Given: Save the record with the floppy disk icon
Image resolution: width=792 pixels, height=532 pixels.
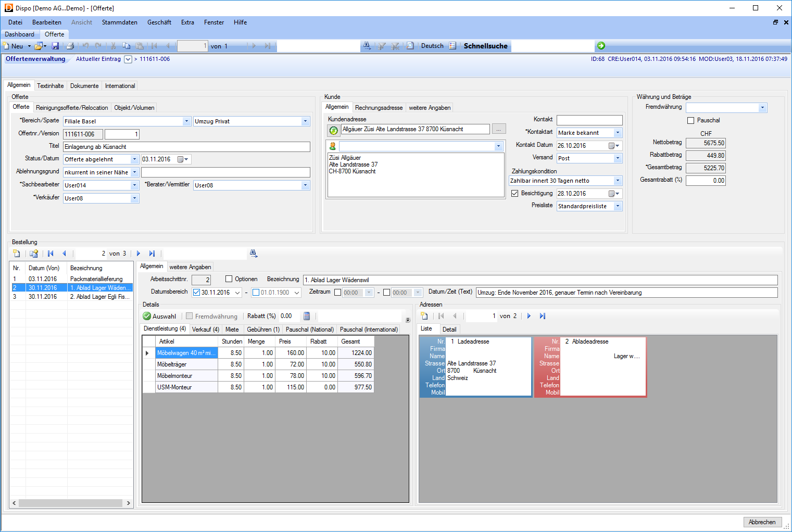Looking at the screenshot, I should pyautogui.click(x=55, y=46).
